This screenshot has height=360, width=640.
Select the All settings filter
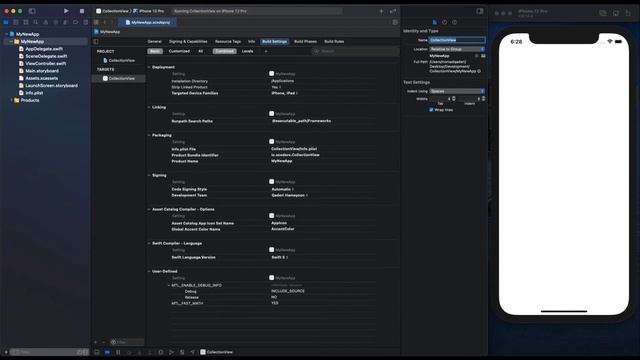pyautogui.click(x=200, y=51)
